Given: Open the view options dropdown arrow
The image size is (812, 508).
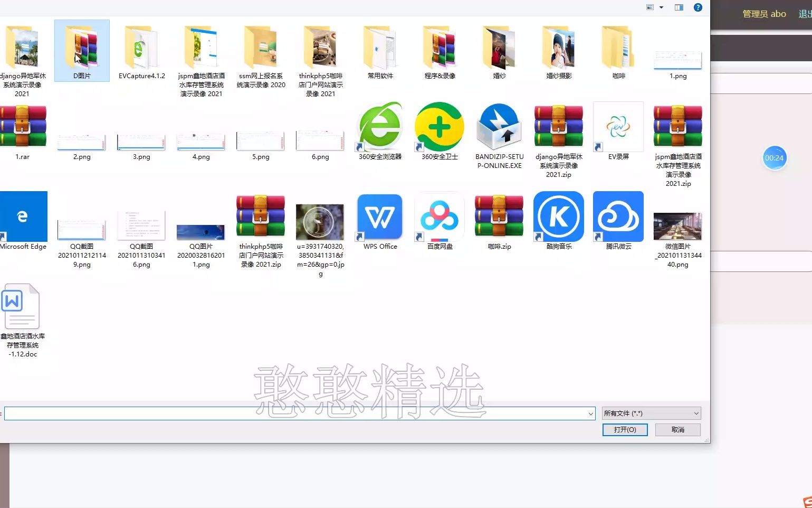Looking at the screenshot, I should click(661, 7).
